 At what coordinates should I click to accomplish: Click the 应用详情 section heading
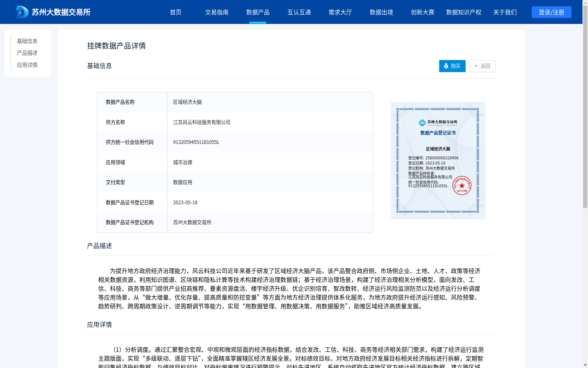click(100, 325)
